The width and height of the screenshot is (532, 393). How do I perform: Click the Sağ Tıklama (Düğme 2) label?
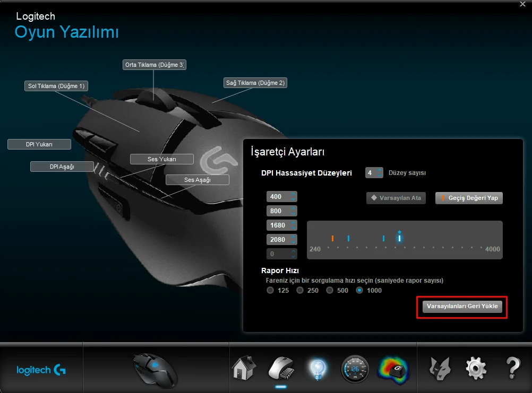click(x=255, y=83)
